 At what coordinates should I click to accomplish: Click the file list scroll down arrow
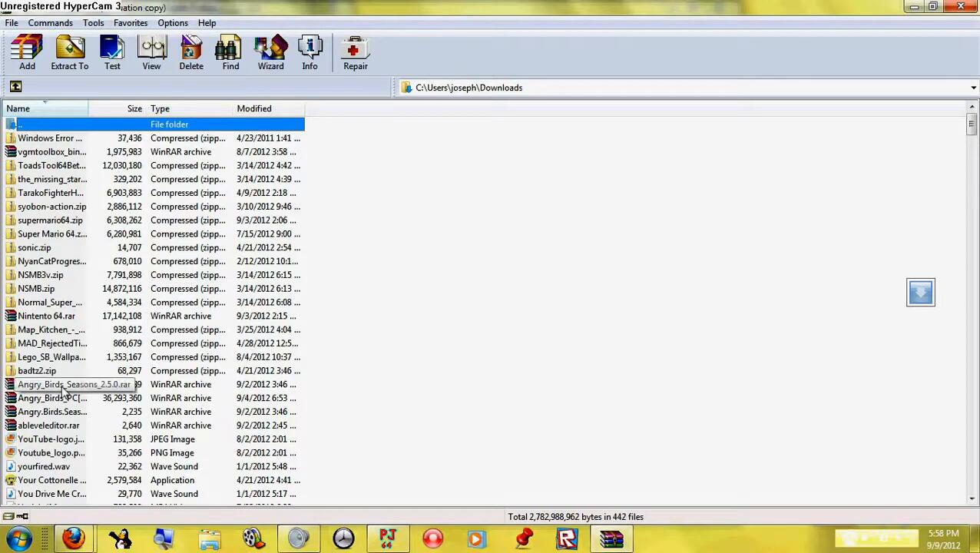972,499
